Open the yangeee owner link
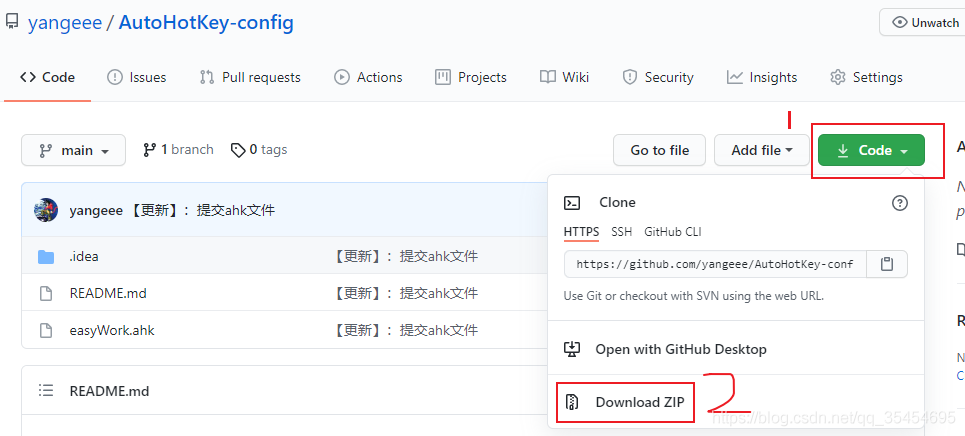The width and height of the screenshot is (965, 436). tap(65, 23)
